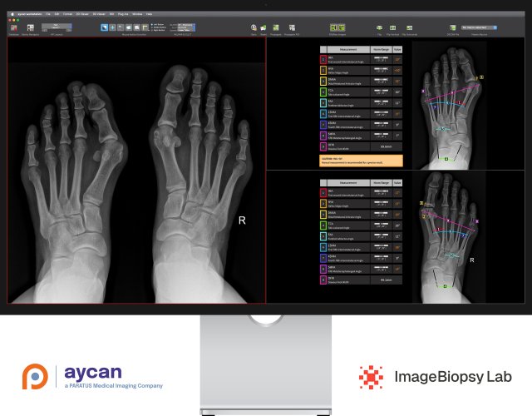This screenshot has height=416, width=532.
Task: Click the Measurement column header in upper table
Action: (x=348, y=50)
